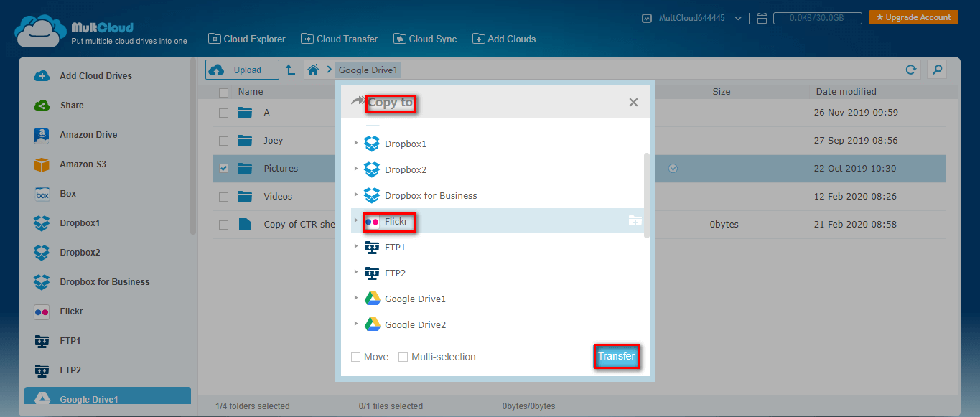Screen dimensions: 980x417
Task: Click file icon of Copy of CTR row
Action: [x=246, y=224]
